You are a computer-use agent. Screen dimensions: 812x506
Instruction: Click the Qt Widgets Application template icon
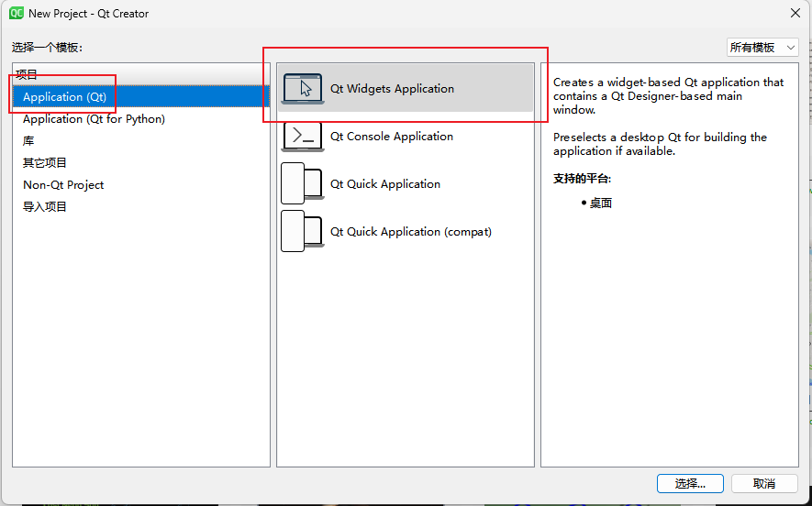303,89
